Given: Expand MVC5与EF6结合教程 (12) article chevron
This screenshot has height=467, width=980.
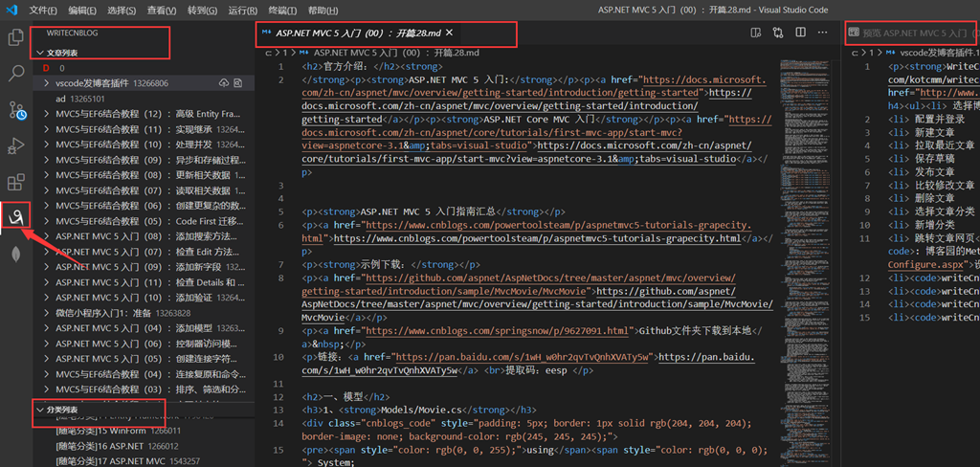Looking at the screenshot, I should coord(46,114).
